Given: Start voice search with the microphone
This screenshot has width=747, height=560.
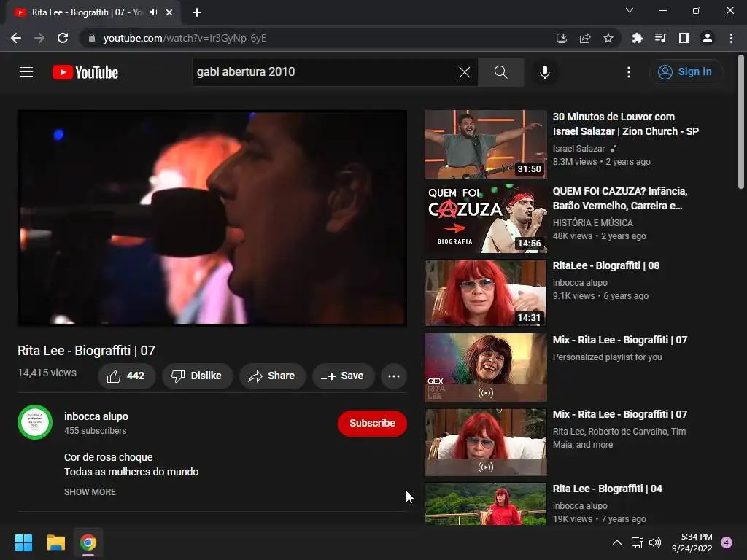Looking at the screenshot, I should (544, 72).
